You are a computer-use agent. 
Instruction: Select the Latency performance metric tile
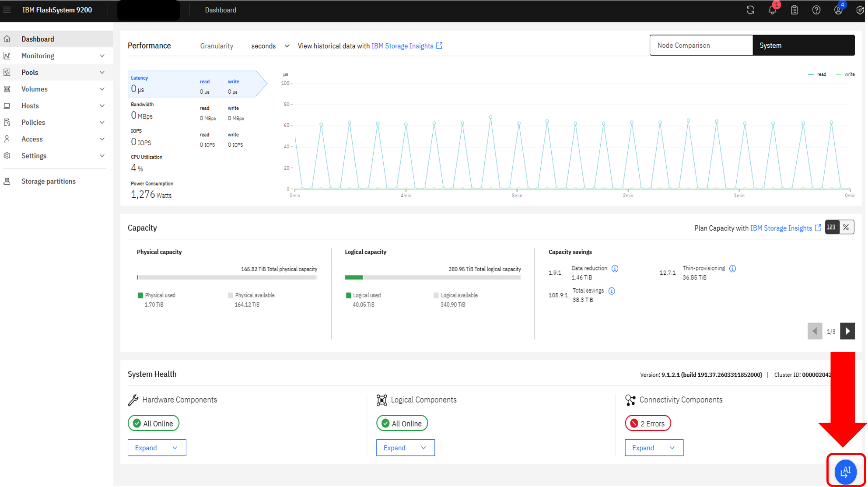(x=197, y=84)
